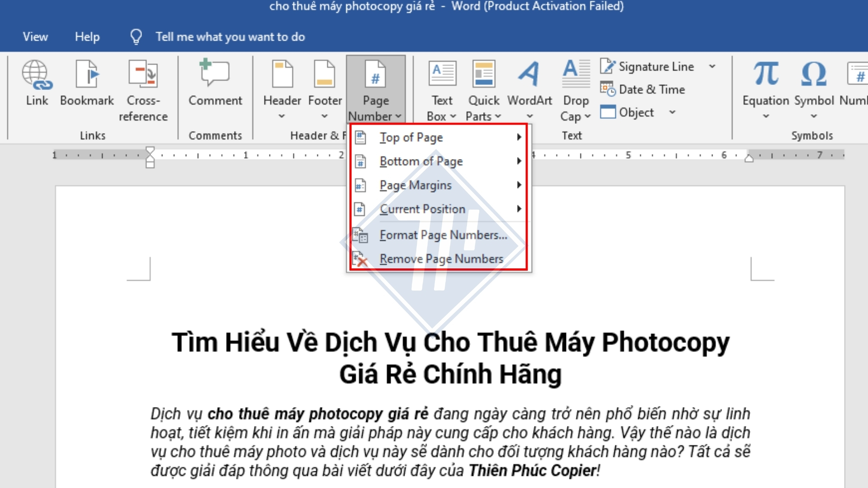The image size is (868, 488).
Task: Click the WordArt letter icon
Action: [x=529, y=74]
